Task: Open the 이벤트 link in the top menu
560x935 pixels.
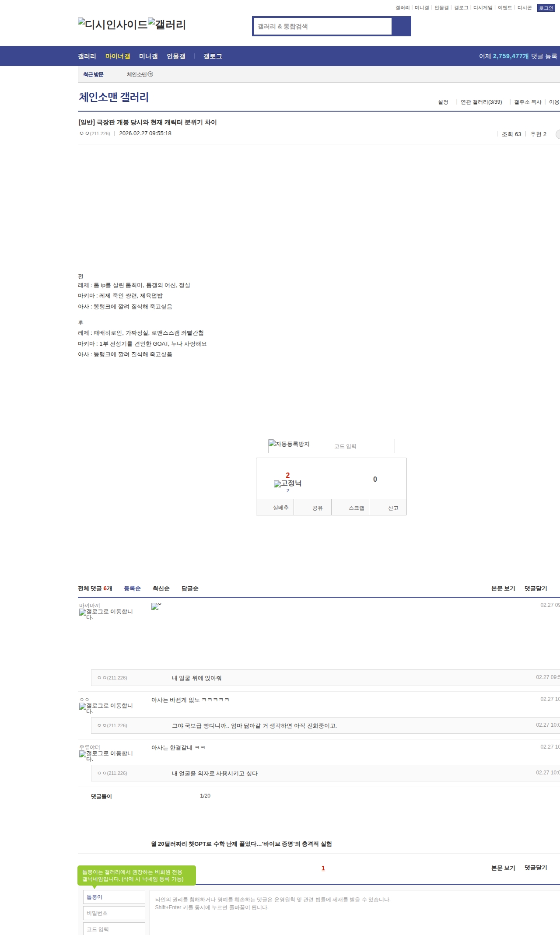Action: 505,8
